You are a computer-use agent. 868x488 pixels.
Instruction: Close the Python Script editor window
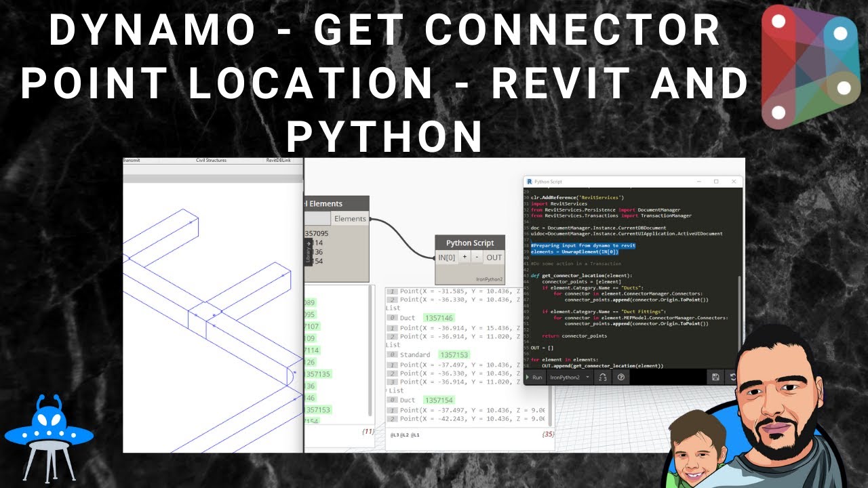click(734, 182)
